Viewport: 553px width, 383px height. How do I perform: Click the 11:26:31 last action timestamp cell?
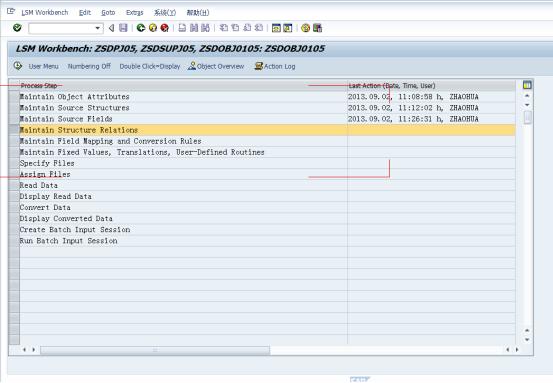pos(431,119)
